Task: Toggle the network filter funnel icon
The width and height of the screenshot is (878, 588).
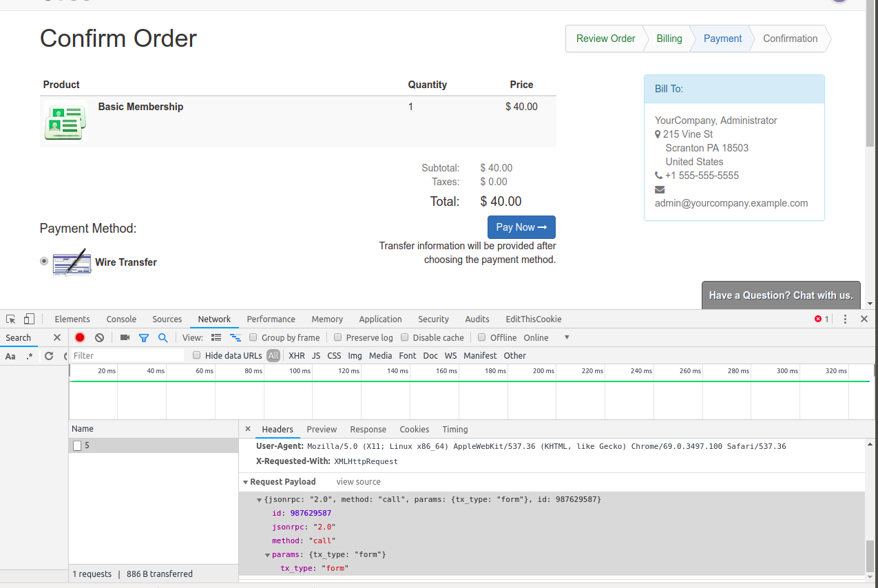Action: point(144,337)
